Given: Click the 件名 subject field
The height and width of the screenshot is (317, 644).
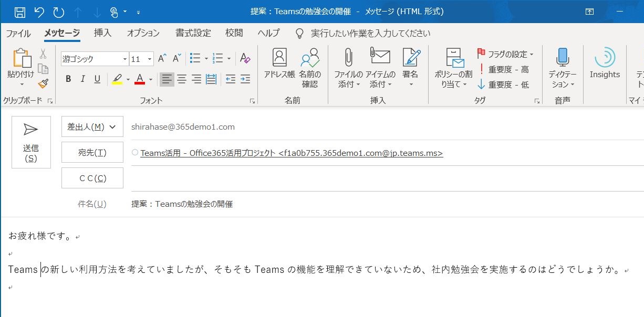Looking at the screenshot, I should [x=387, y=204].
